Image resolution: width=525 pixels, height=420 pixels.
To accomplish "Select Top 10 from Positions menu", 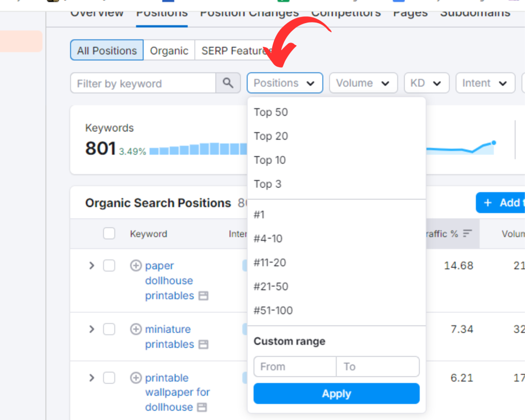I will click(270, 160).
